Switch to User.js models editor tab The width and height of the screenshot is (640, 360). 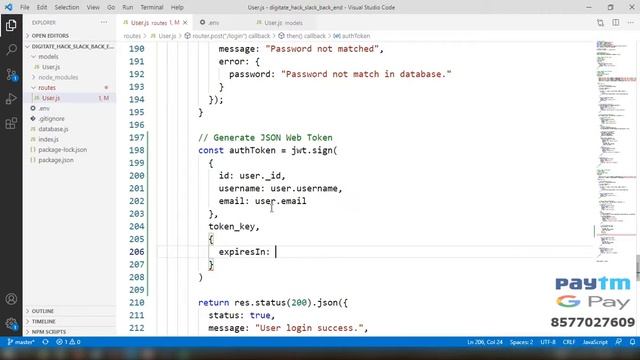click(x=283, y=23)
